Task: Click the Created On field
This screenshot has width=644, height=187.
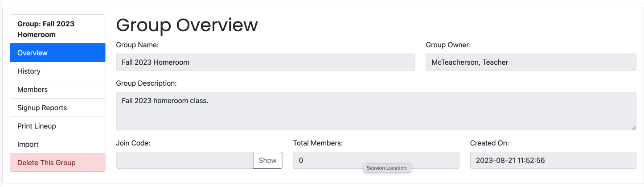Action: (x=553, y=160)
